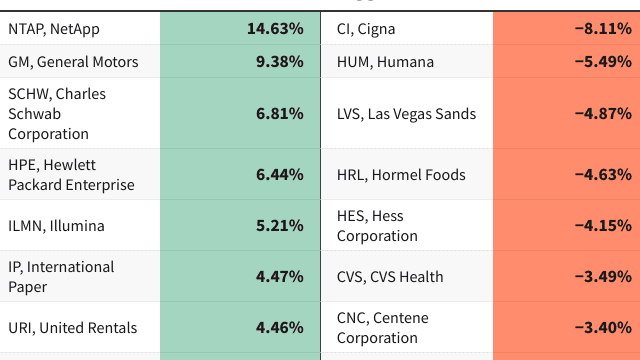This screenshot has width=640, height=360.
Task: Select GM, General Motors row label
Action: click(73, 62)
